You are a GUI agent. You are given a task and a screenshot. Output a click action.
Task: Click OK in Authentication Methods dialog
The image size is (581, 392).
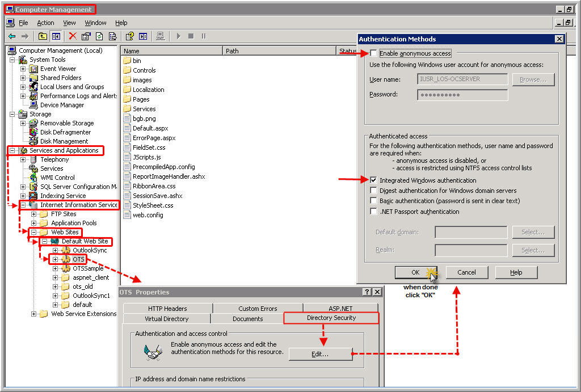coord(416,272)
